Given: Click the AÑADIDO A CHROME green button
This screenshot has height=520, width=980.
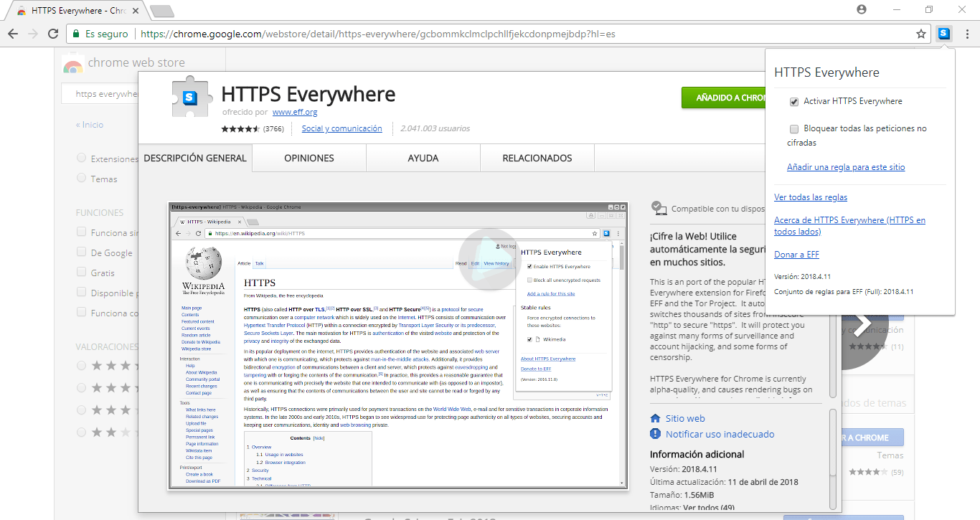Looking at the screenshot, I should [x=723, y=98].
